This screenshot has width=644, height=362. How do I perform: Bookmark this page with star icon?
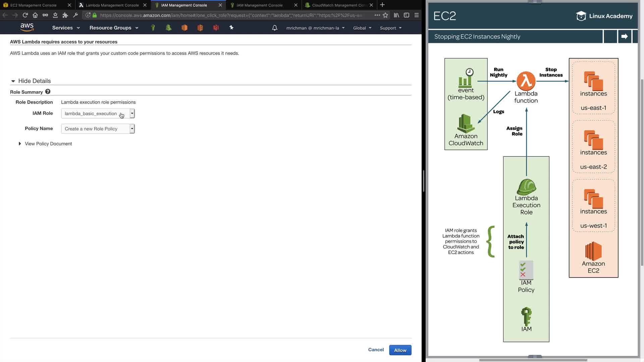[x=385, y=15]
